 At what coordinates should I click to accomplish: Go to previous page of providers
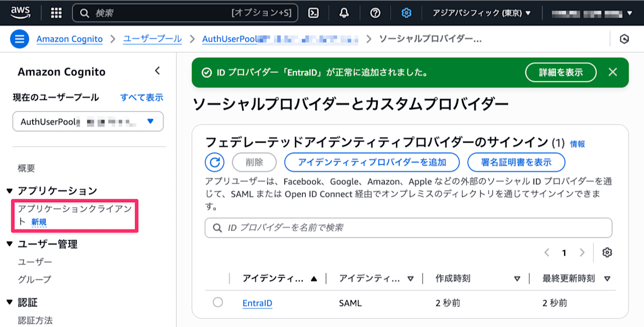click(547, 252)
